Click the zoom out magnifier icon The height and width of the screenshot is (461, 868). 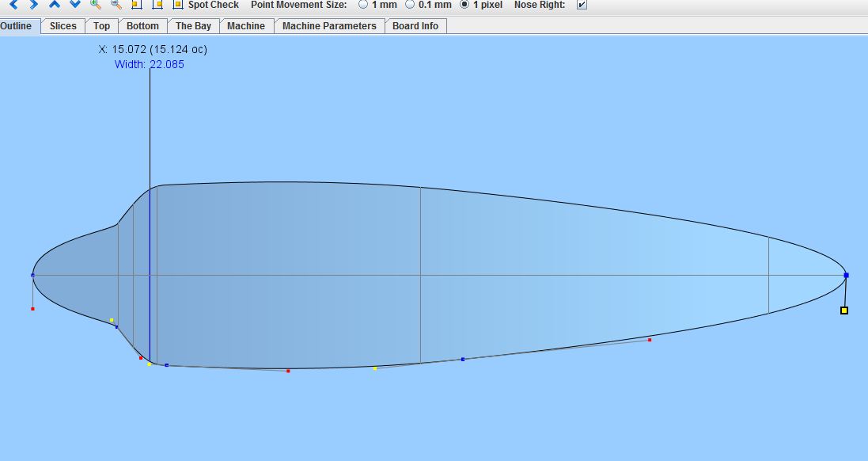pos(116,4)
